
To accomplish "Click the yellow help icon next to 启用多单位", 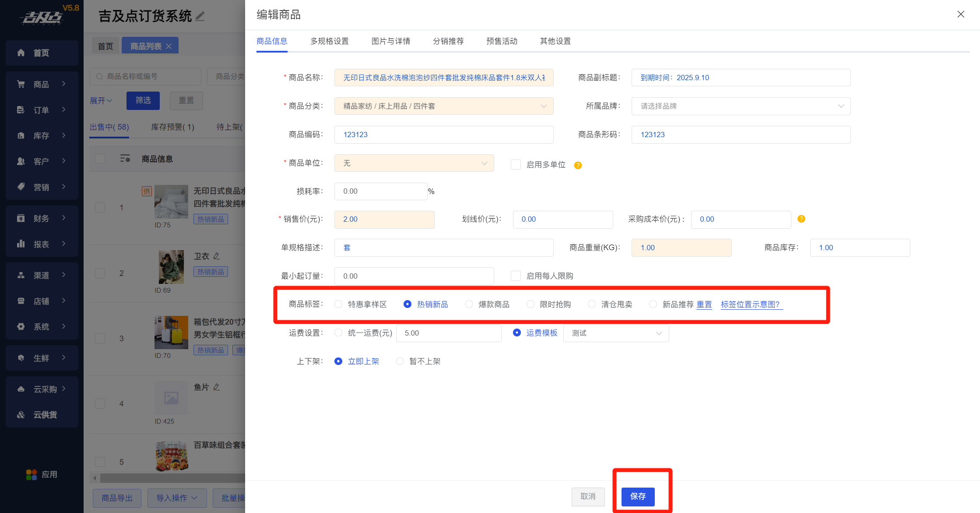I will (578, 165).
